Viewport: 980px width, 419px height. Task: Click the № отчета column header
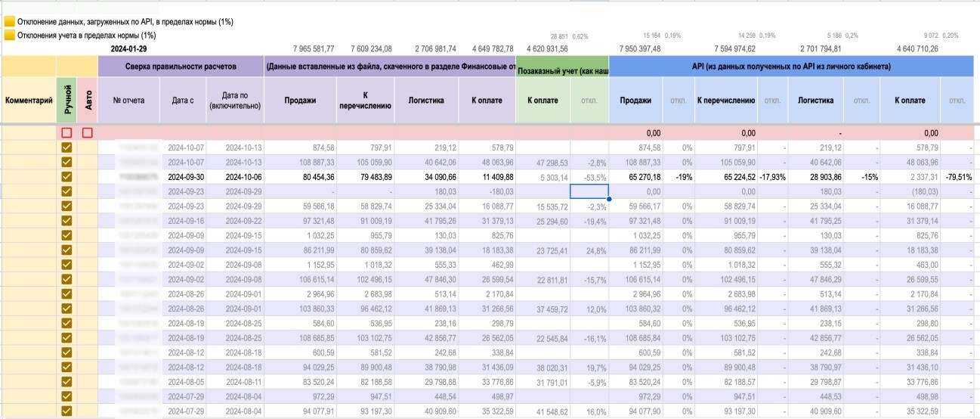click(x=128, y=100)
